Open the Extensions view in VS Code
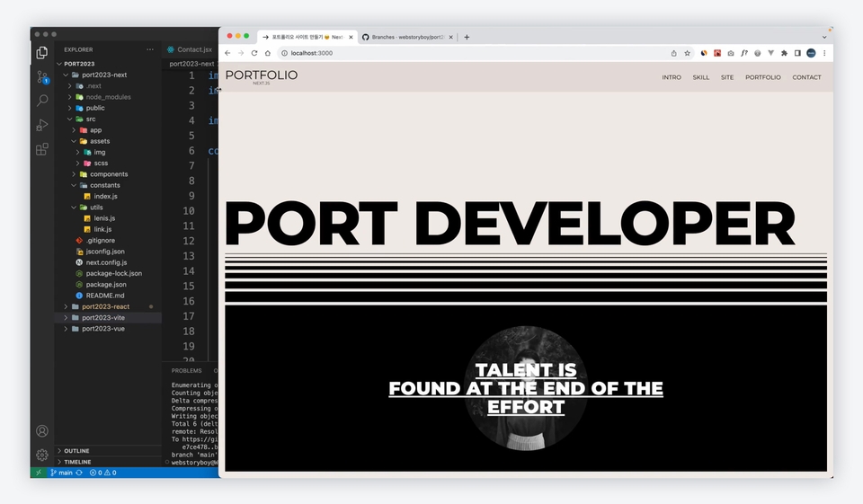This screenshot has width=863, height=504. pos(42,149)
